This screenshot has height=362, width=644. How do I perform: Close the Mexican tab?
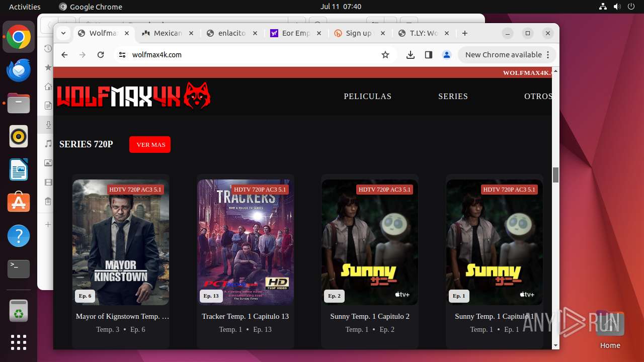[x=191, y=33]
